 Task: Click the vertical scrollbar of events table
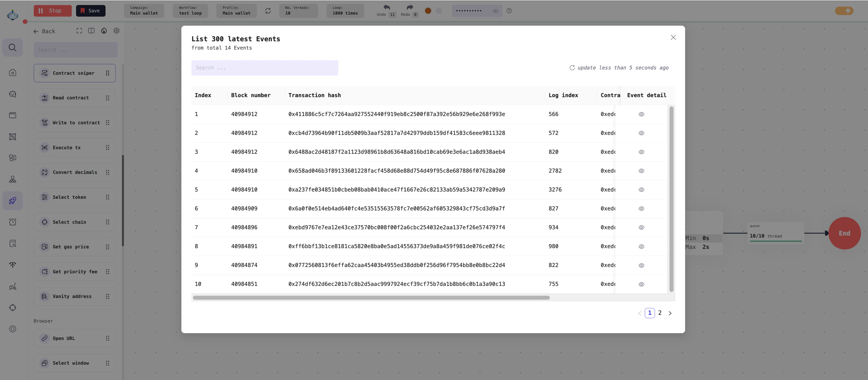point(671,199)
